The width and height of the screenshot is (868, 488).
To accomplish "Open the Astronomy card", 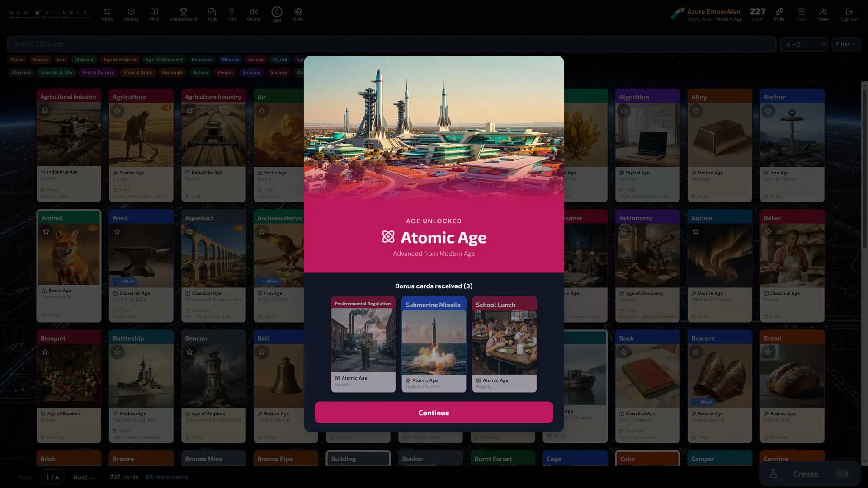I will [x=647, y=266].
